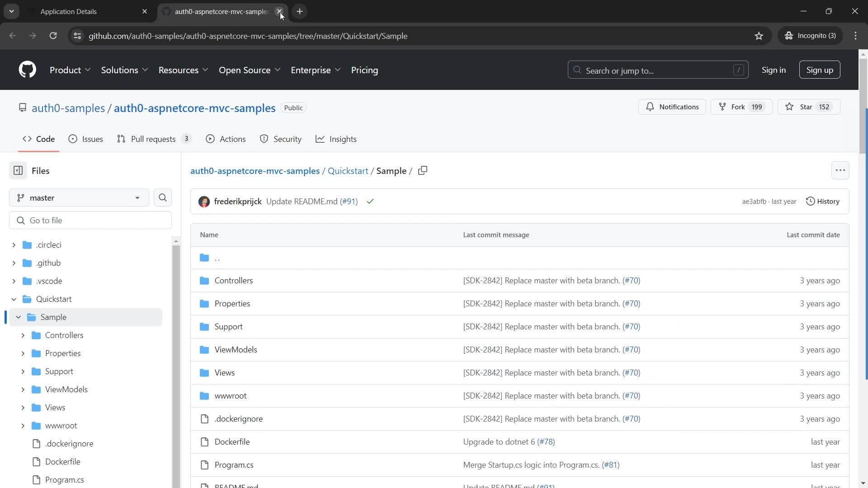Bookmark this page with the star icon
This screenshot has height=488, width=868.
(x=759, y=36)
